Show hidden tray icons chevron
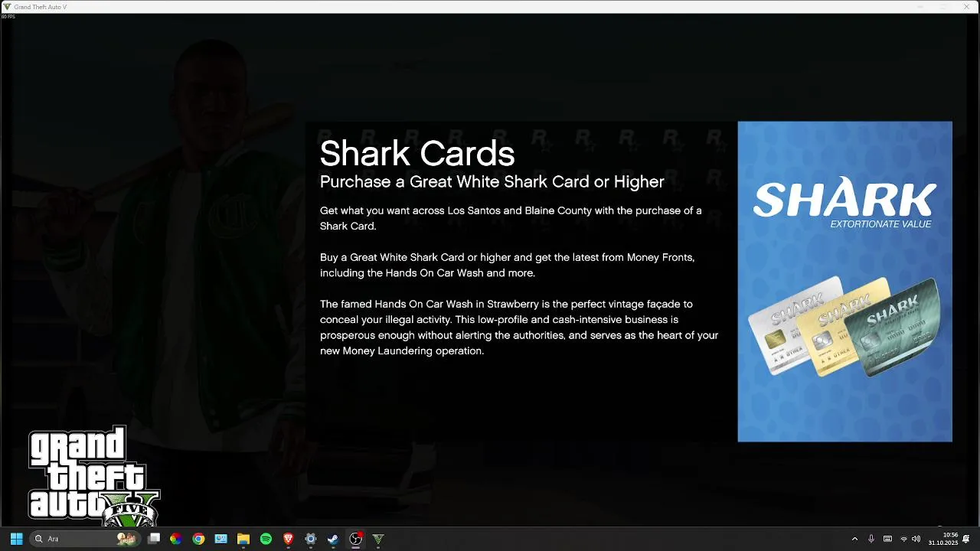 tap(854, 539)
